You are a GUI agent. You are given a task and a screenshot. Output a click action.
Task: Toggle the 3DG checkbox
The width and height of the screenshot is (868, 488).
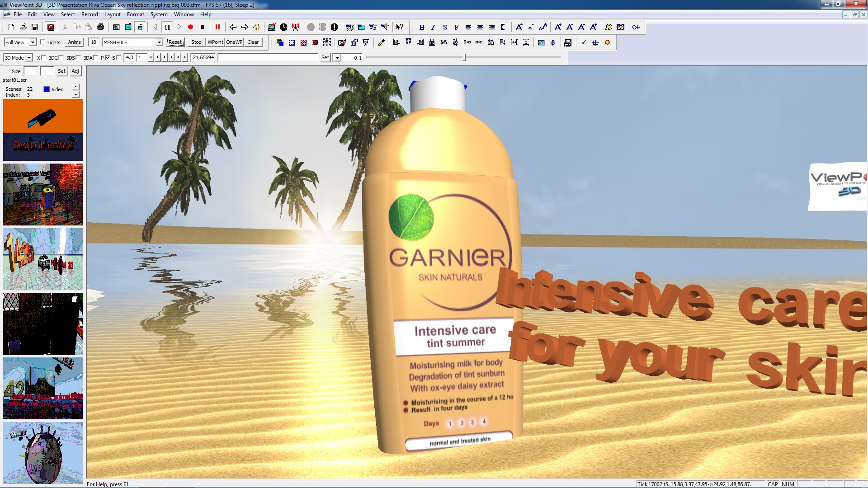[x=61, y=57]
